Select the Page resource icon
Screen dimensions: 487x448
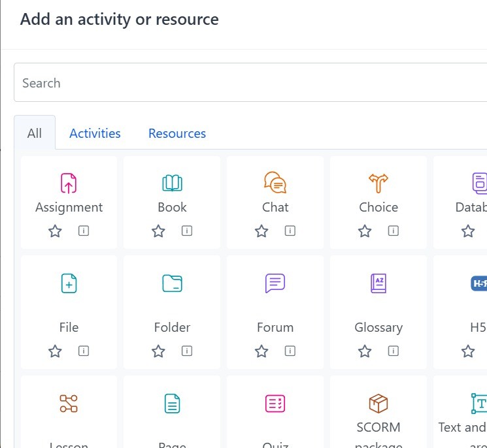coord(172,404)
